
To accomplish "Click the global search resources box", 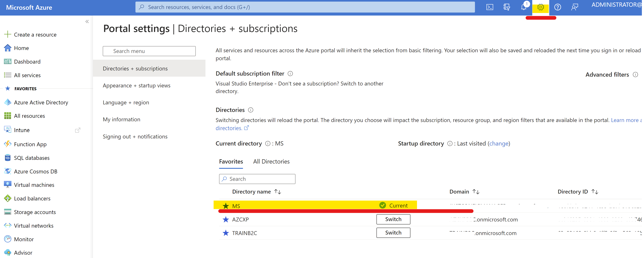I will point(305,7).
